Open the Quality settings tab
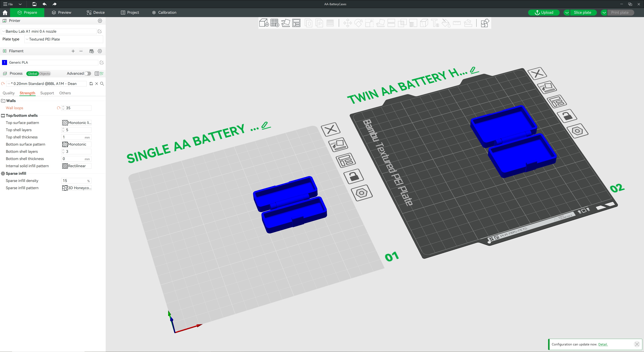Screen dimensions: 644x352 pos(9,93)
